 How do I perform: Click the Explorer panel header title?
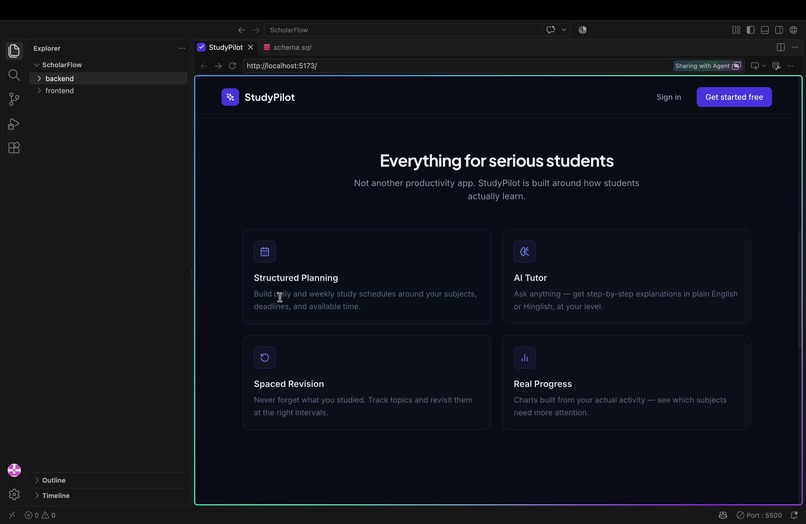click(x=47, y=48)
